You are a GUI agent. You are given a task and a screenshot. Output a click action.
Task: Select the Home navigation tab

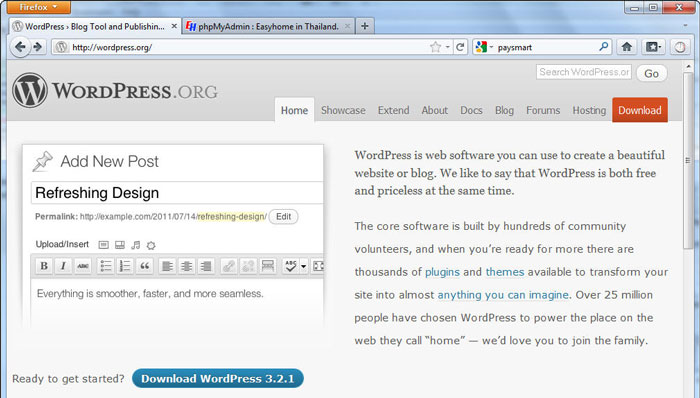pos(294,110)
